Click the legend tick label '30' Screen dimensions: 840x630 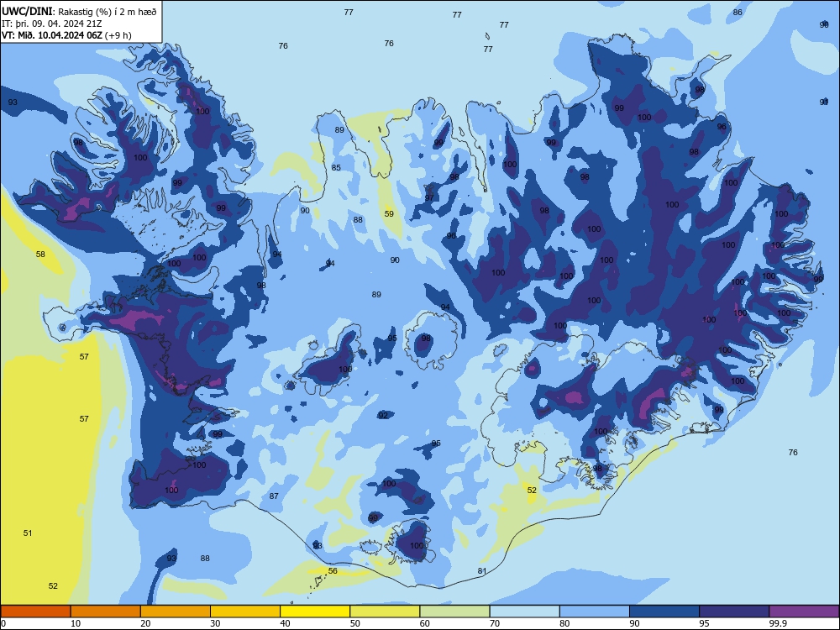tap(215, 623)
